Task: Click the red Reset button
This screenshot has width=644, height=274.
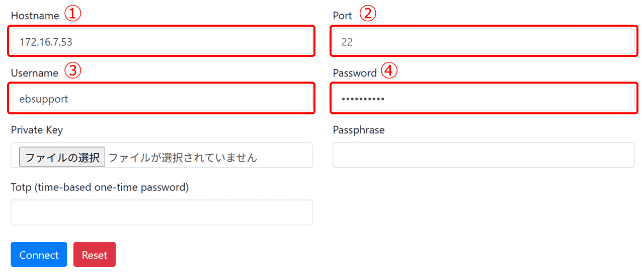Action: 95,254
